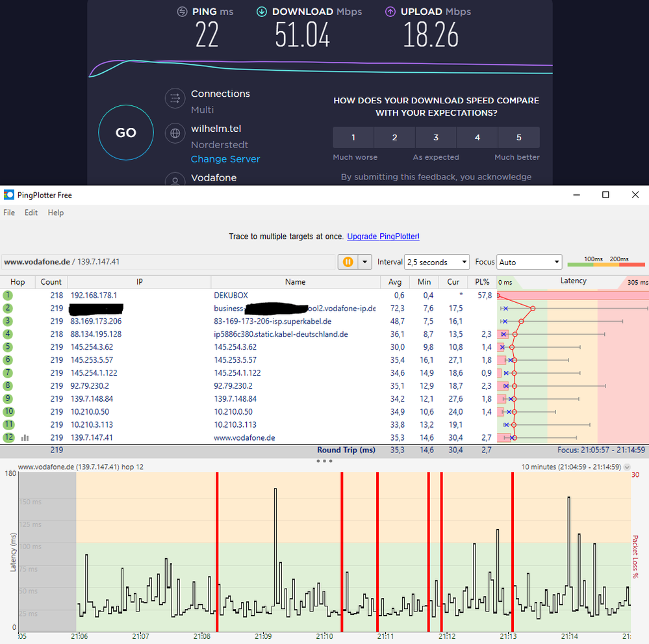
Task: Click the 100ms 200ms latency color scale
Action: (606, 261)
